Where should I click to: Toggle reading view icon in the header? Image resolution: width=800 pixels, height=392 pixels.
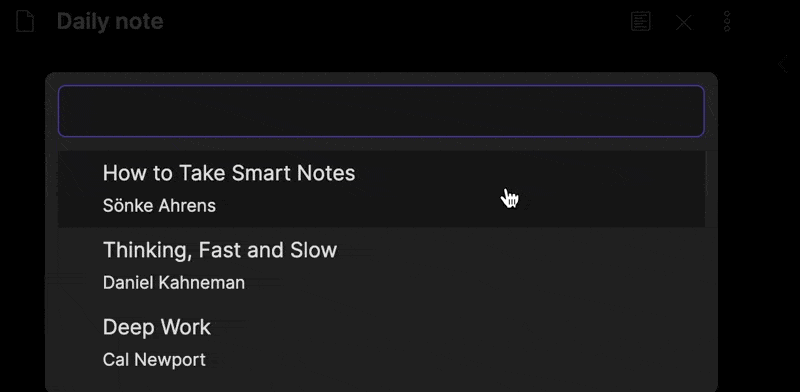click(x=640, y=22)
